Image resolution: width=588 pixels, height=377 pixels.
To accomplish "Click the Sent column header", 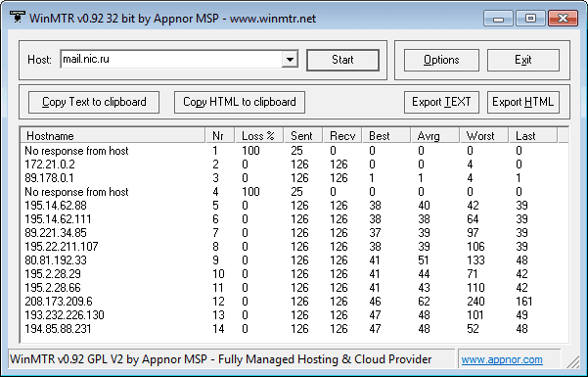I will tap(303, 135).
